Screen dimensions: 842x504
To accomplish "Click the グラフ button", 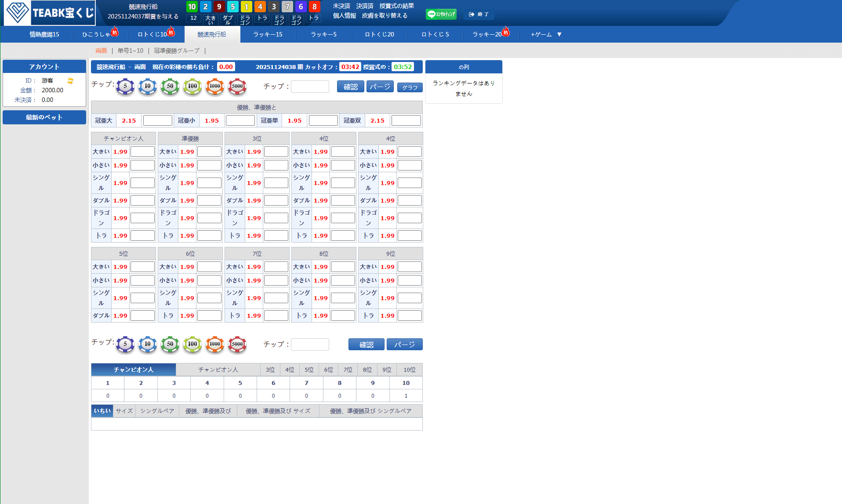I will (x=410, y=87).
